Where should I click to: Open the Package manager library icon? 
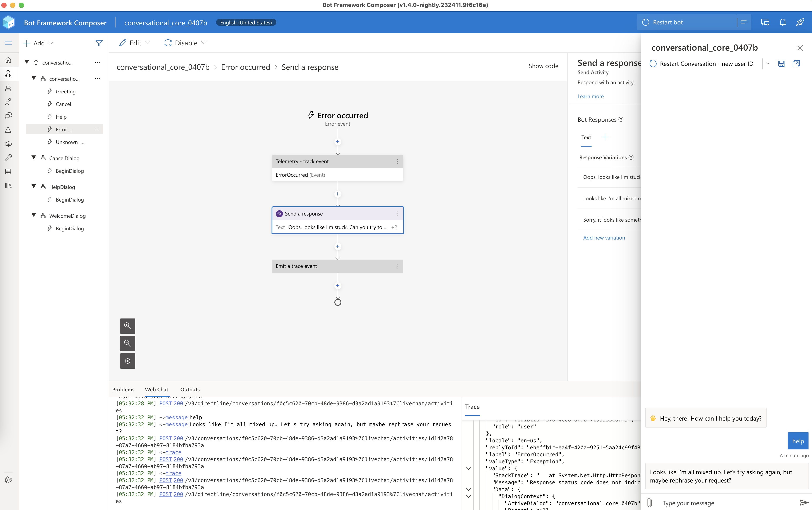click(9, 185)
